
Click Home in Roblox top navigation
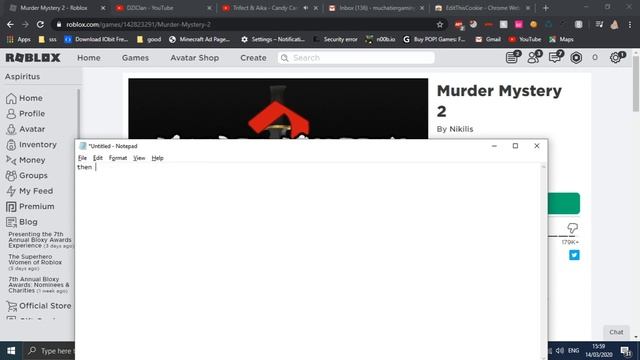pyautogui.click(x=89, y=58)
